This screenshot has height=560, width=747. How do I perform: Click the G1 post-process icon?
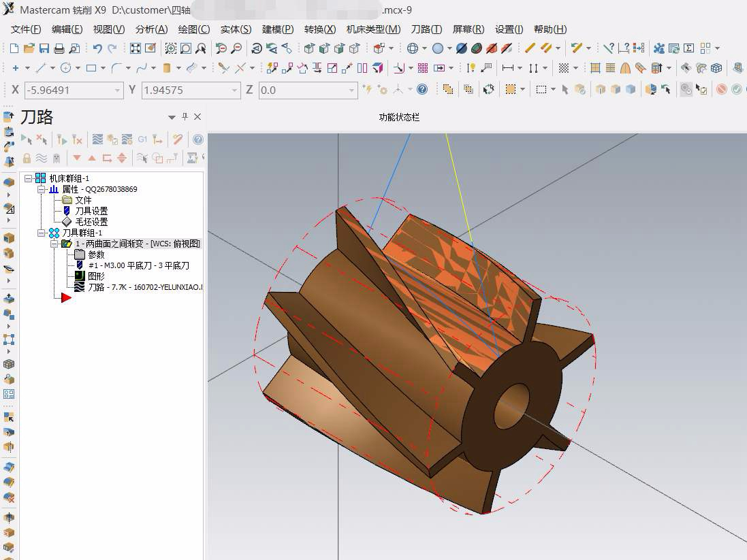(142, 139)
